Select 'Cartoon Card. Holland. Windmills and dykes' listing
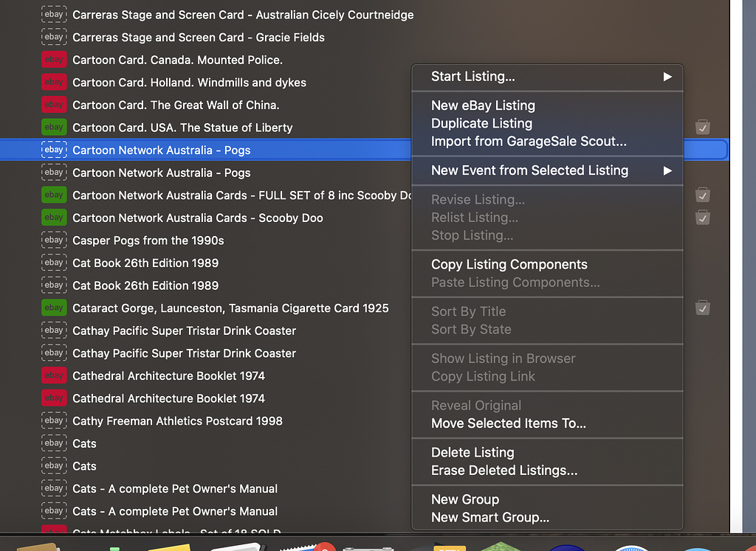Screen dimensions: 756x551 (x=190, y=83)
